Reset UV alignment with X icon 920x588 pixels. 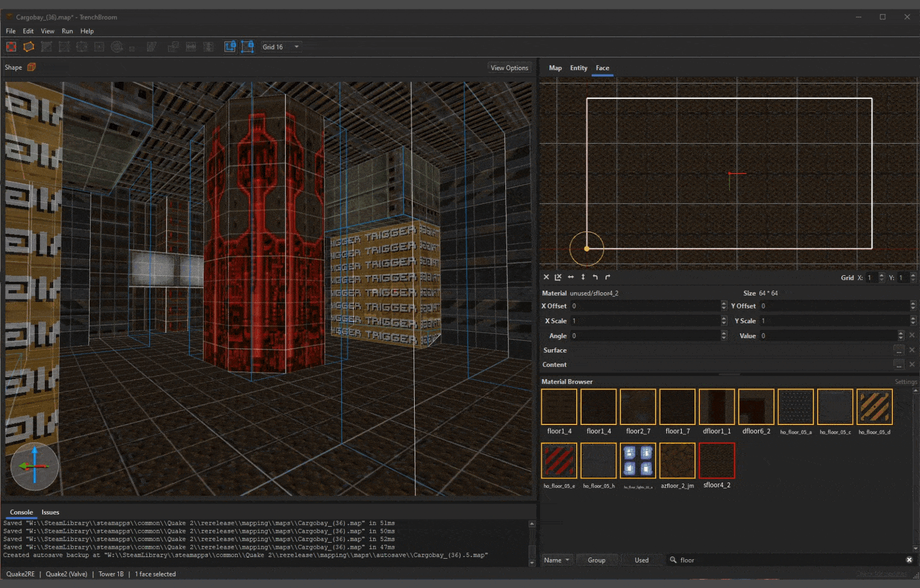tap(546, 277)
